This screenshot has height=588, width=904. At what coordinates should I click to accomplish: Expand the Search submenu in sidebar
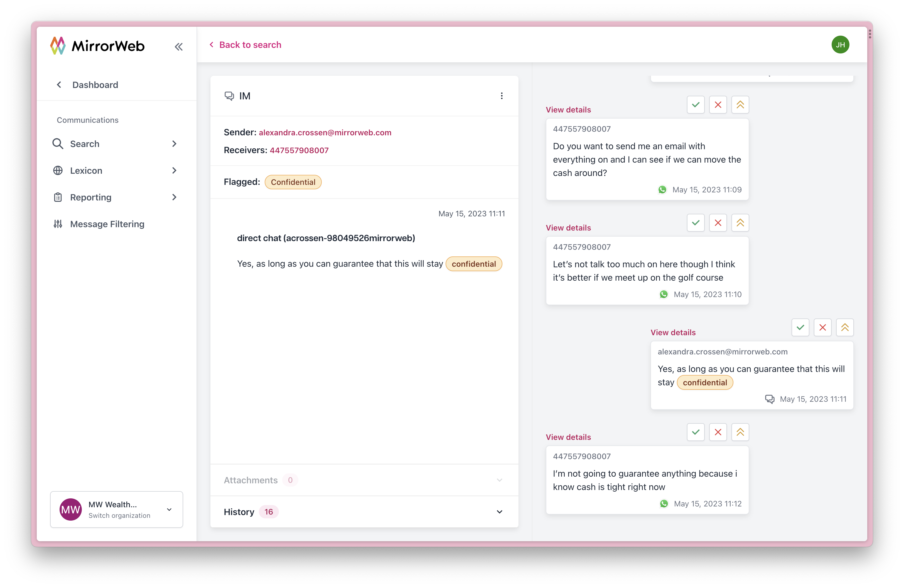174,144
